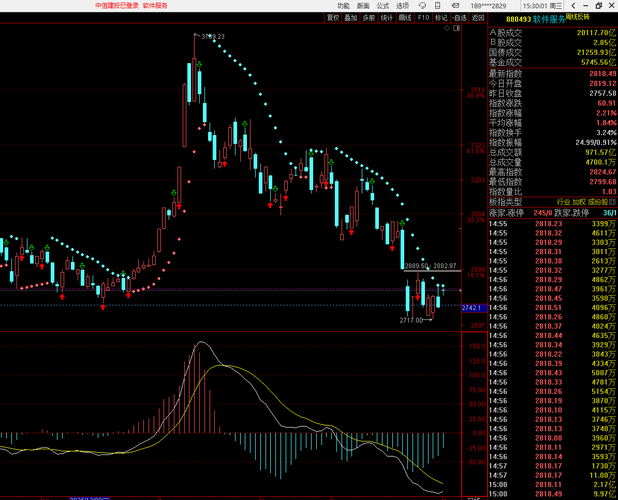Click the account number 189****2829

tap(488, 6)
